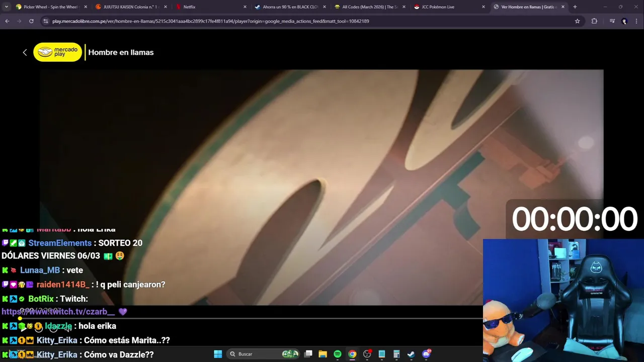The height and width of the screenshot is (362, 644).
Task: Open Spotify from the taskbar
Action: click(338, 354)
